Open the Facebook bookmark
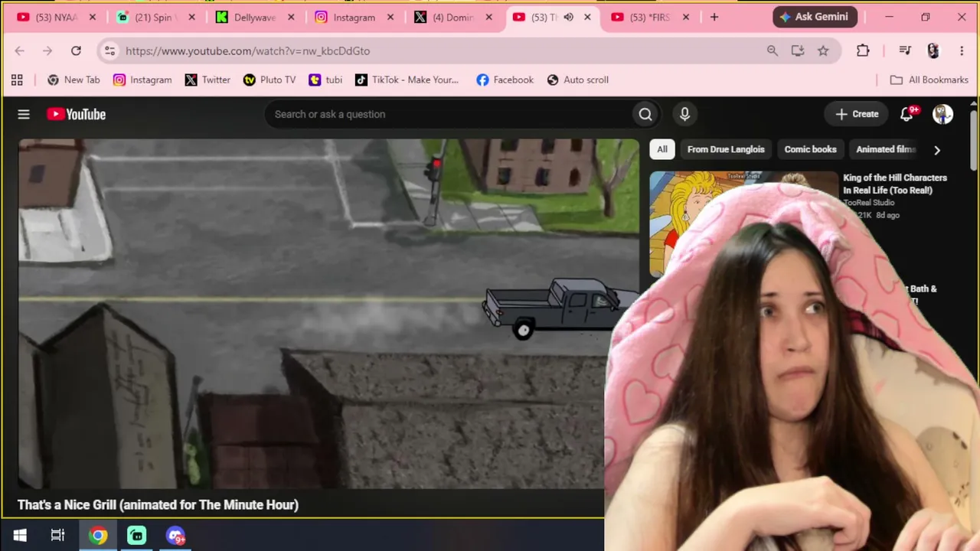 coord(505,80)
